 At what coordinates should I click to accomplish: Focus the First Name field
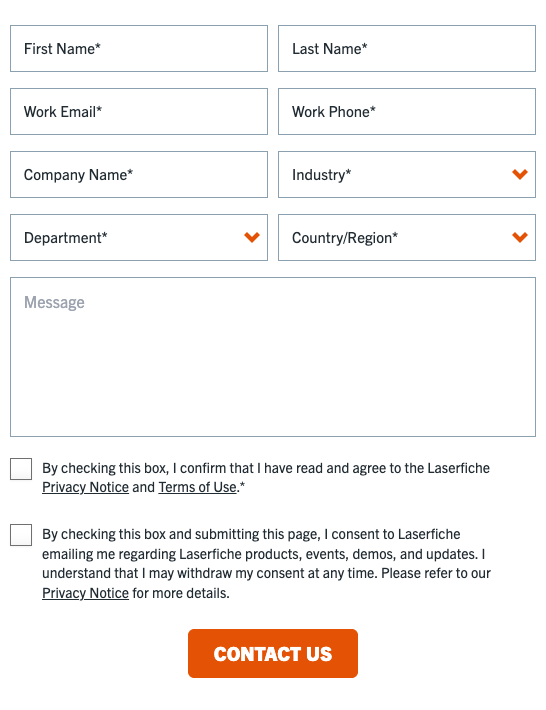[139, 48]
